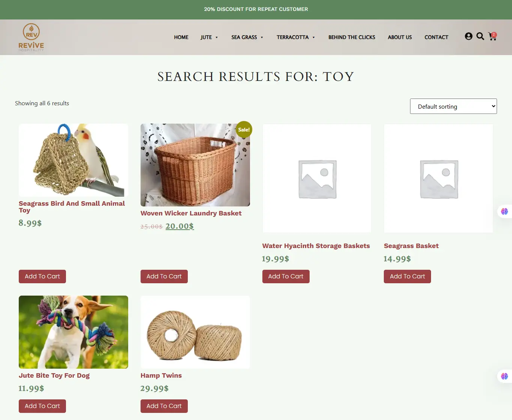Open the Seagrass bird toy thumbnail

pos(73,160)
